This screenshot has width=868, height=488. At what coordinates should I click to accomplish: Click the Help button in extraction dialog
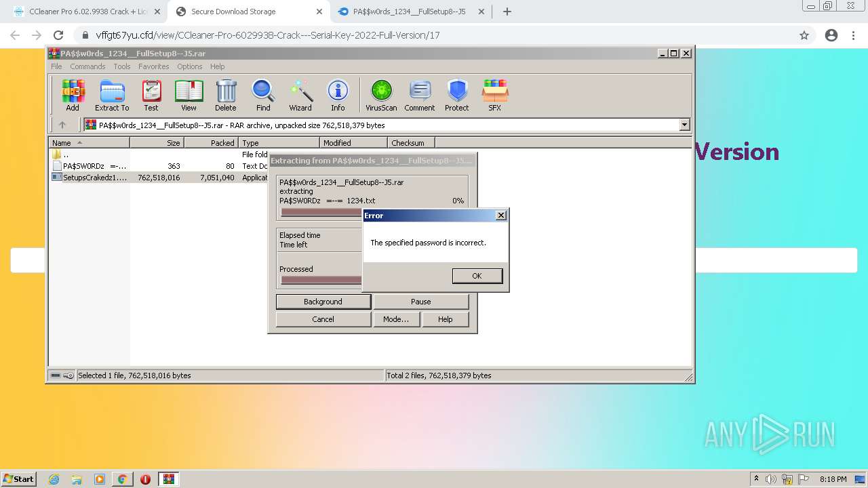pos(445,319)
